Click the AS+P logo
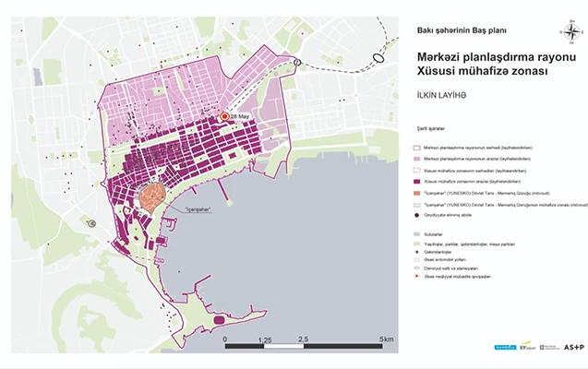 [573, 346]
